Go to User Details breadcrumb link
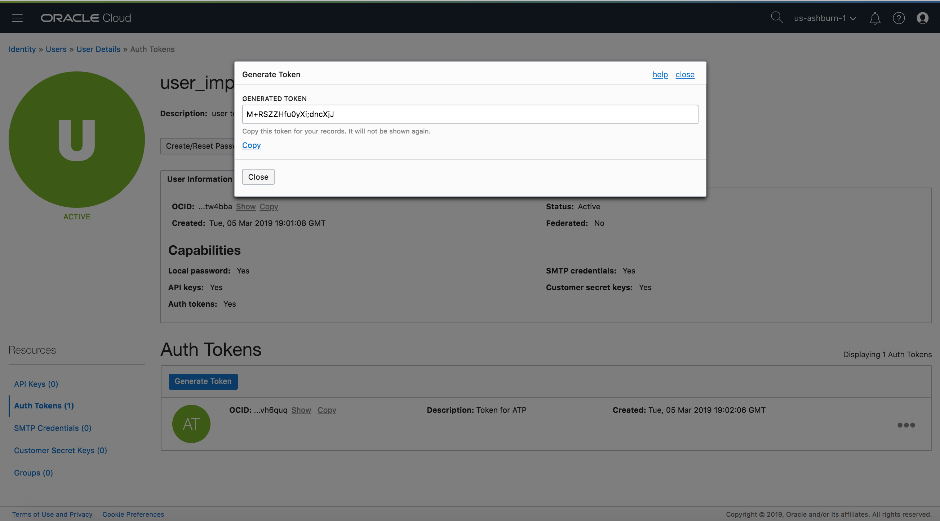940x521 pixels. tap(98, 49)
